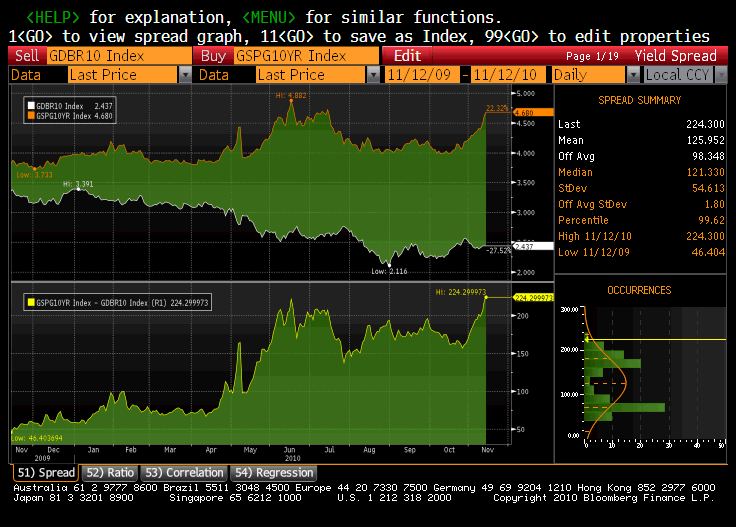
Task: Select the white GDBR10 Index legend marker
Action: [31, 104]
